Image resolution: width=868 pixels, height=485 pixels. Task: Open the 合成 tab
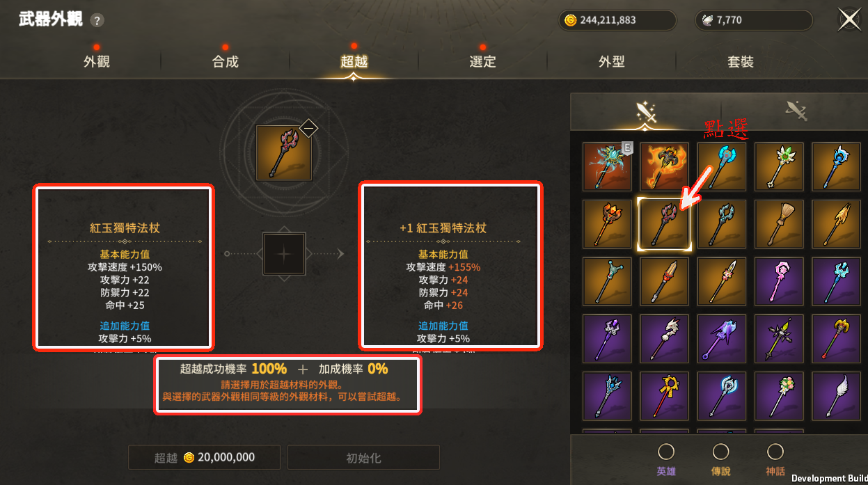(x=225, y=61)
